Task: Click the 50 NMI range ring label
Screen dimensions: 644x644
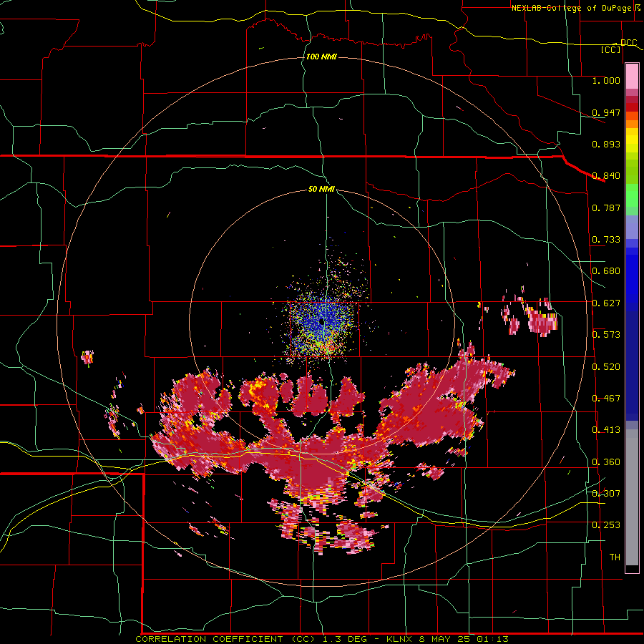Action: coord(321,189)
